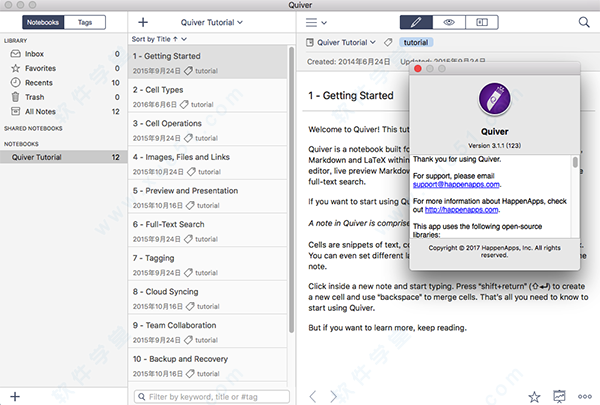Open note 7 - Tagging

coord(208,265)
